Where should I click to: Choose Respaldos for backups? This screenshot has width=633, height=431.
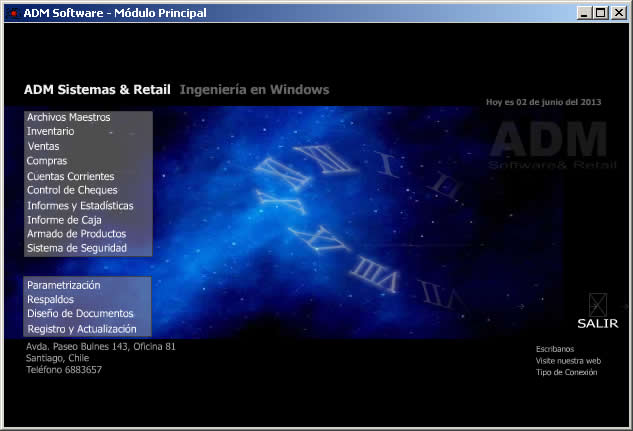point(50,299)
